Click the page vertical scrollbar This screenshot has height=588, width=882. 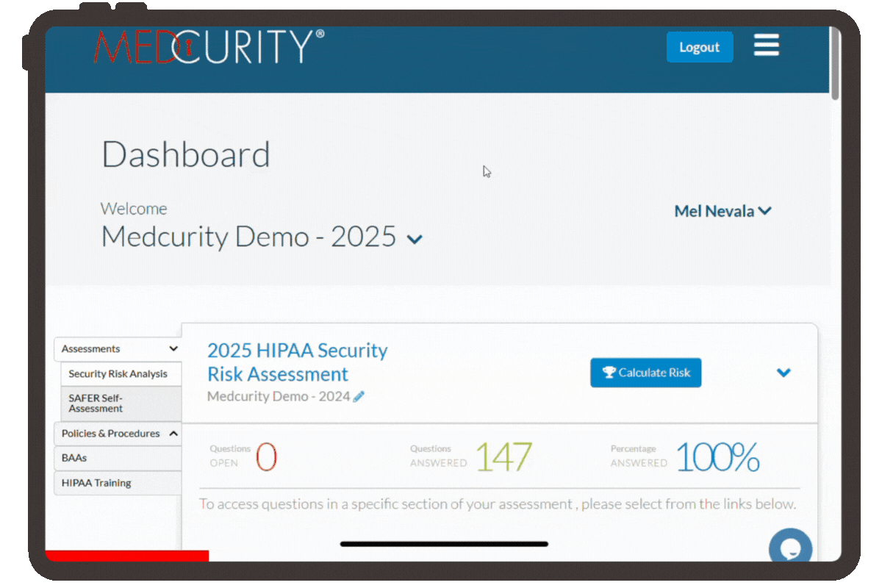click(836, 65)
